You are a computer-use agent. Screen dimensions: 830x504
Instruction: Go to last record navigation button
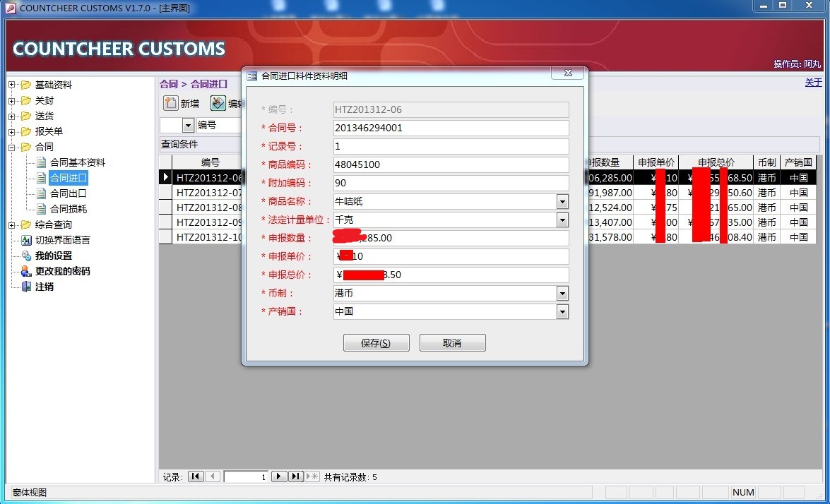click(295, 476)
